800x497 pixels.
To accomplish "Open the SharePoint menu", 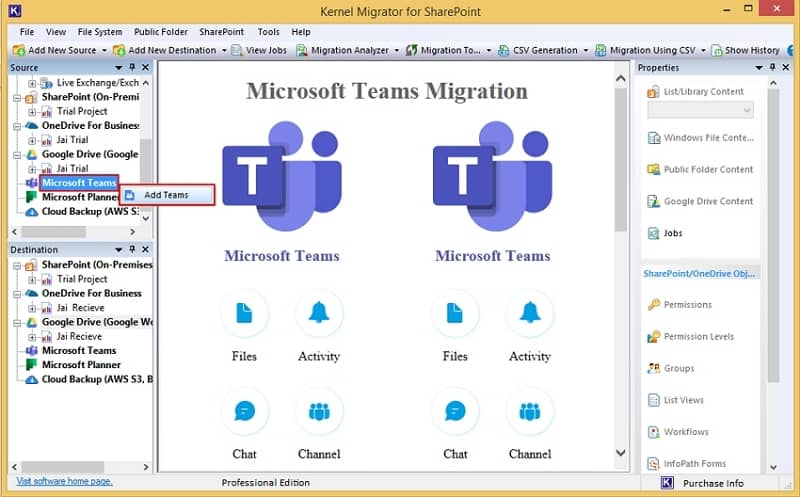I will 221,32.
